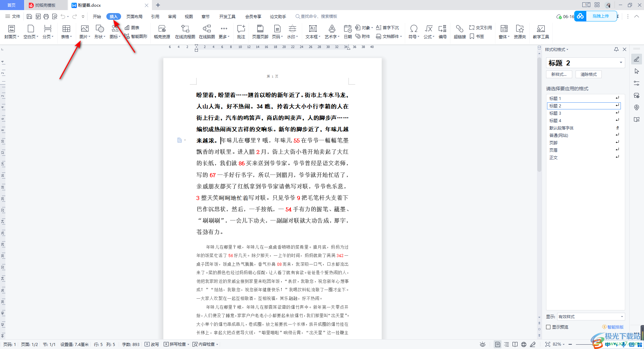The image size is (644, 349).
Task: Switch to web layout view (globe icon)
Action: (524, 344)
